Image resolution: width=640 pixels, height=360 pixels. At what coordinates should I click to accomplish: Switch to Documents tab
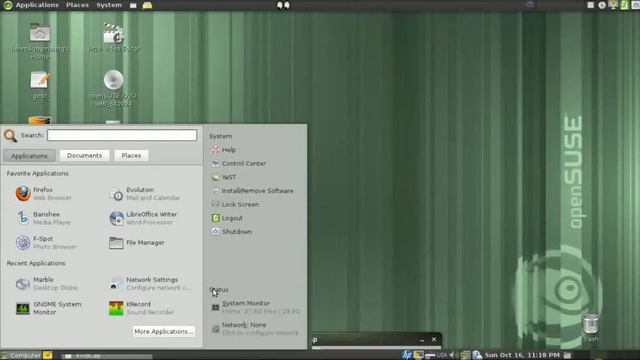click(84, 156)
